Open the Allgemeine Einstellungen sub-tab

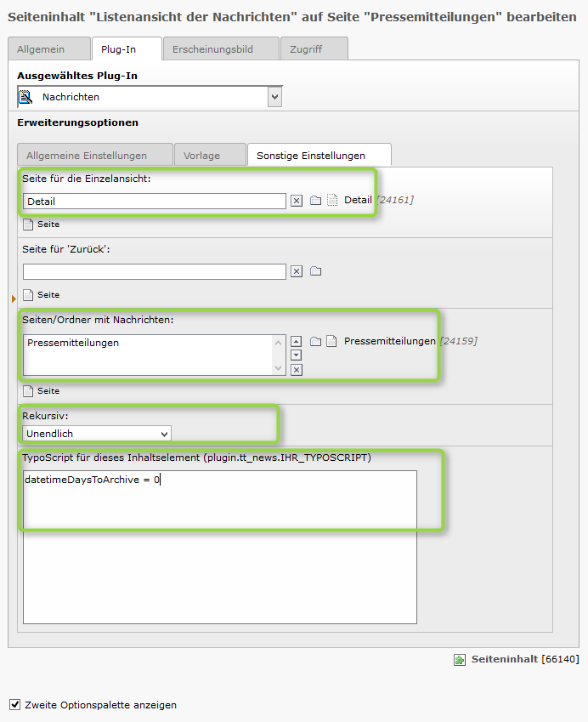(x=95, y=155)
